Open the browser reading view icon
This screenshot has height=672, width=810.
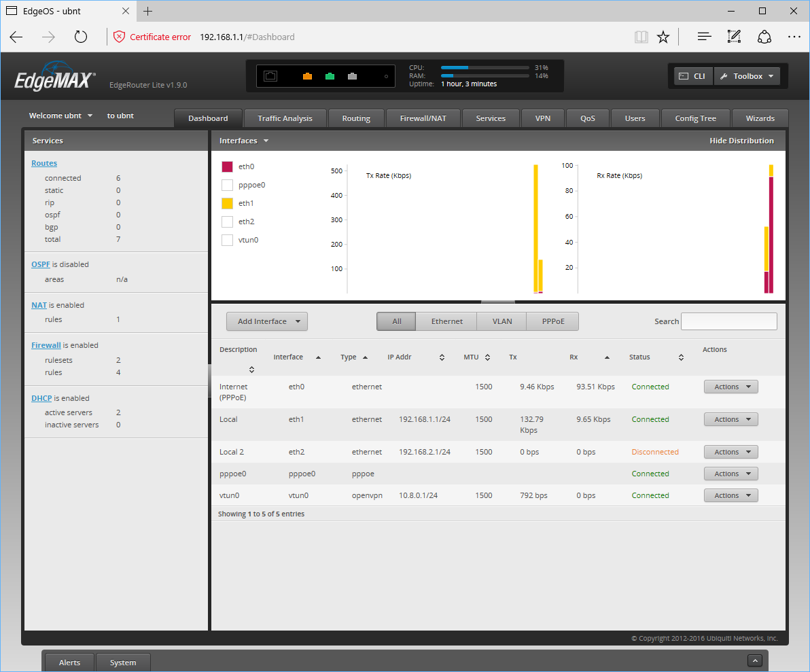(x=641, y=37)
